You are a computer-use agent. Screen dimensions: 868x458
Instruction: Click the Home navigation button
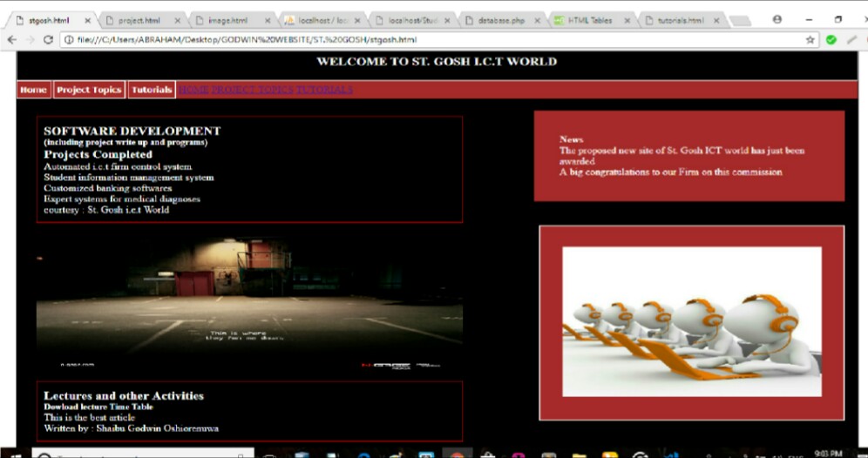pyautogui.click(x=34, y=90)
